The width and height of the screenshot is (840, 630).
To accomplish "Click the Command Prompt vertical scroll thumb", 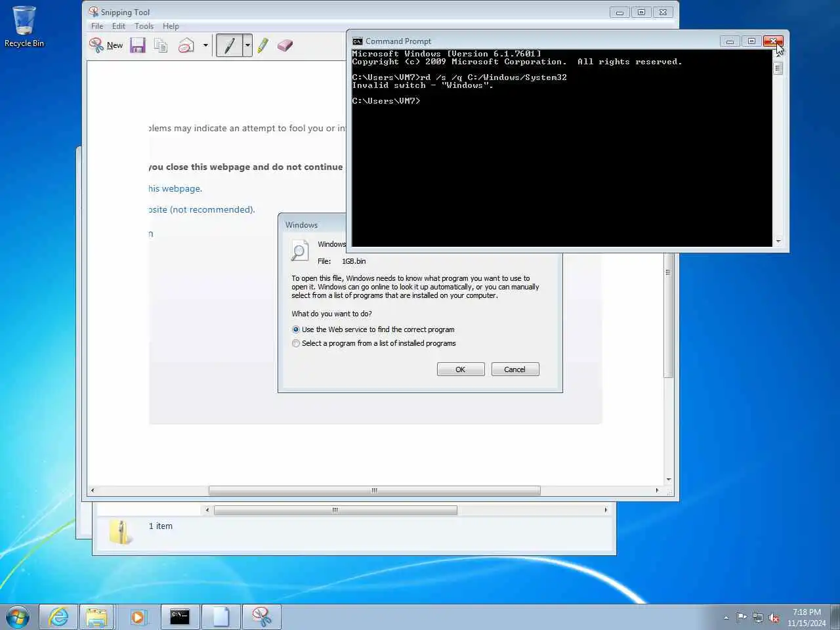I will (x=778, y=68).
